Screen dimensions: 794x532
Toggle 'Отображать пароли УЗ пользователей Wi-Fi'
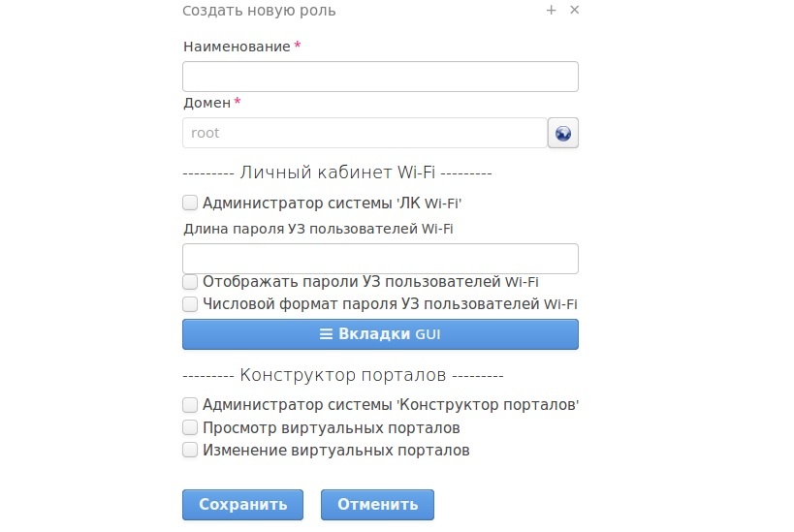click(190, 282)
